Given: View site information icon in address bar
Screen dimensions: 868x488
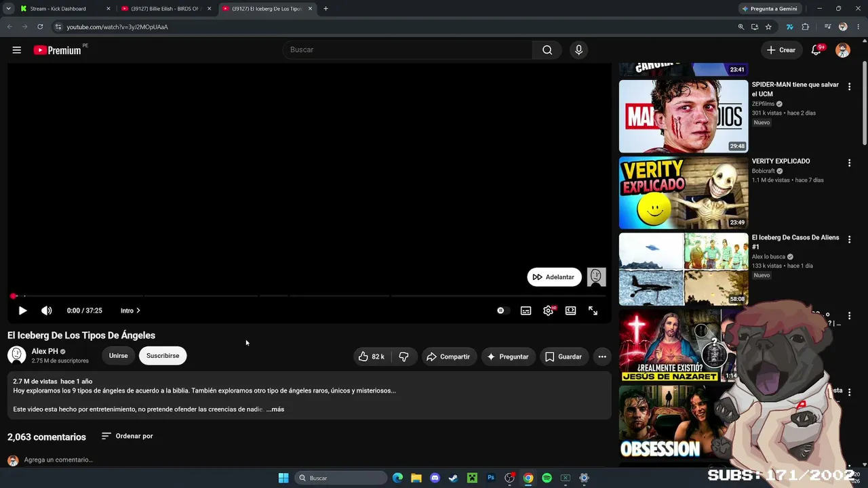Looking at the screenshot, I should click(x=58, y=27).
